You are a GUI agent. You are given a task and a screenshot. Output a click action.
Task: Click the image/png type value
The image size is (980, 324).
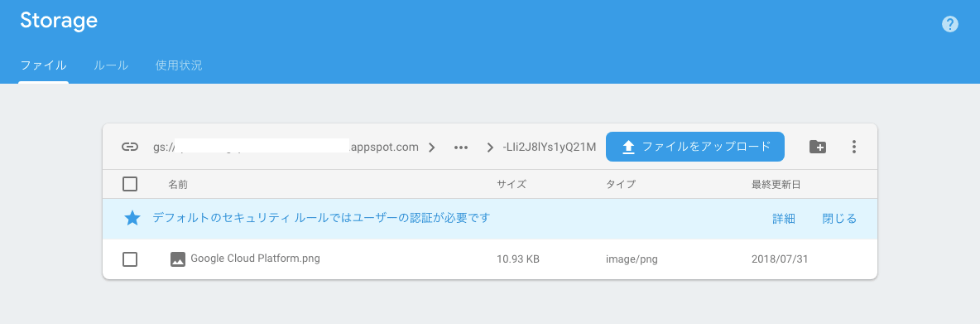click(x=632, y=259)
